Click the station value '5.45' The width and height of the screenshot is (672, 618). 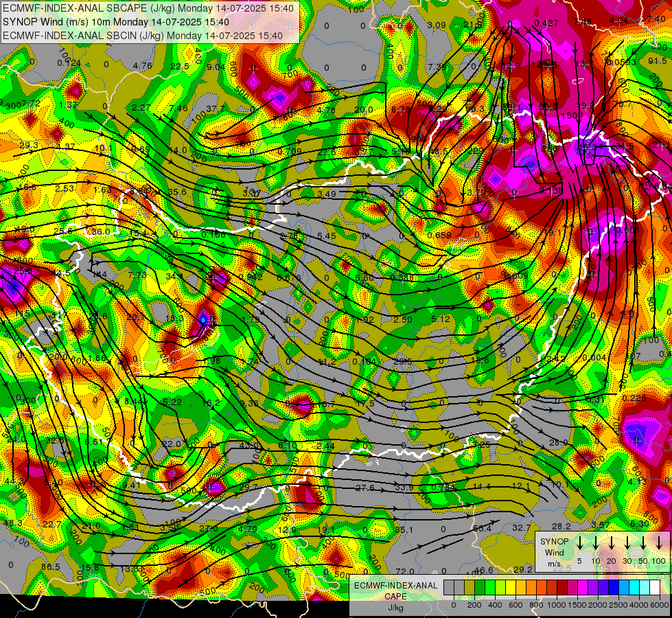327,236
